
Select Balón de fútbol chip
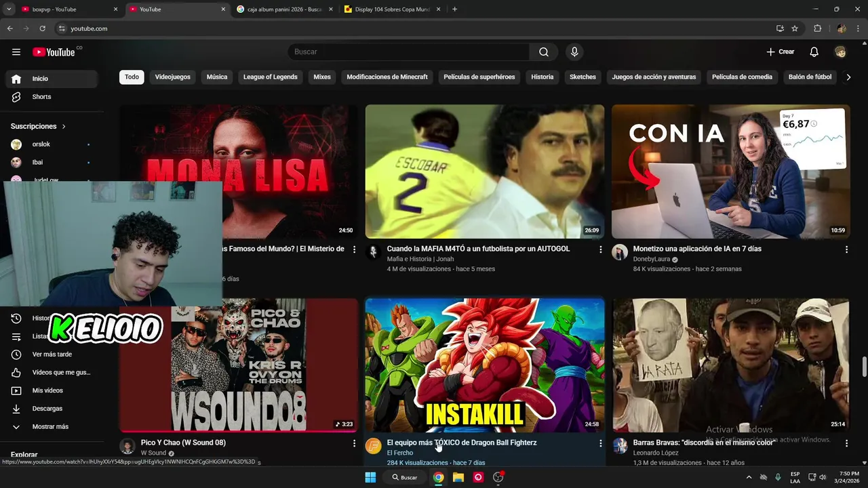pyautogui.click(x=810, y=77)
